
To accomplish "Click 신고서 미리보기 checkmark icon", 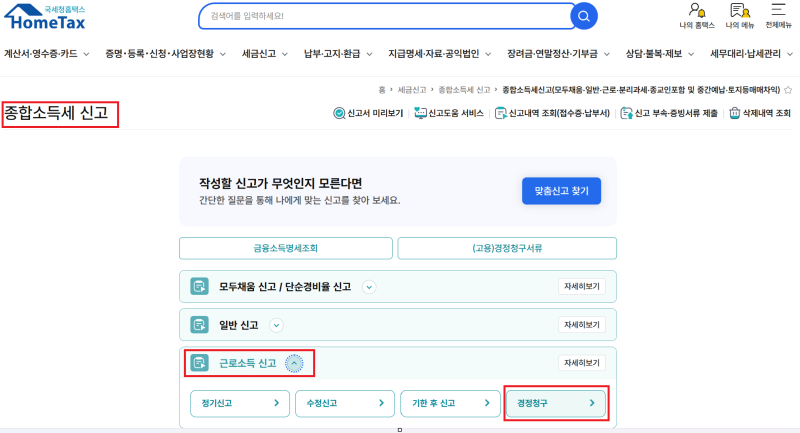I will [x=339, y=113].
